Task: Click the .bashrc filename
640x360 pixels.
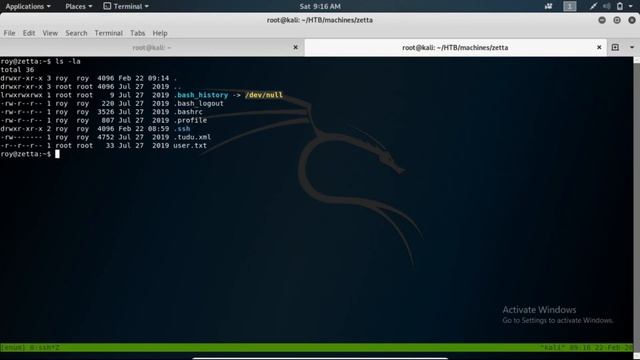Action: (x=188, y=112)
